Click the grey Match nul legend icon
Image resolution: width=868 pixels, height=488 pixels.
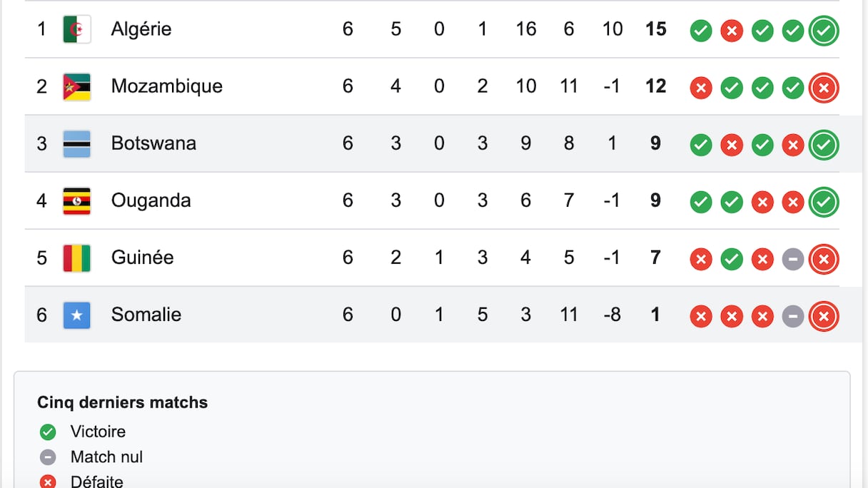point(48,457)
